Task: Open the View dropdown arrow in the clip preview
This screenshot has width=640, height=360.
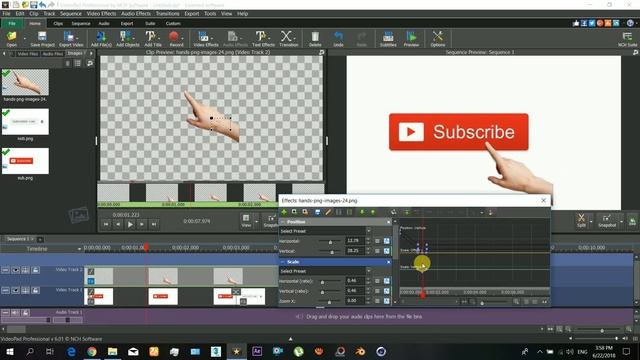Action: (x=256, y=222)
